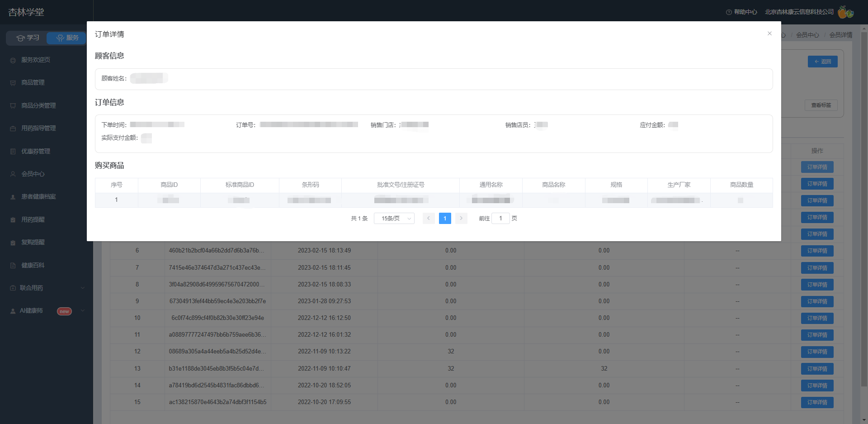Click the 复购提醒 sidebar icon
The width and height of the screenshot is (868, 424).
click(13, 243)
